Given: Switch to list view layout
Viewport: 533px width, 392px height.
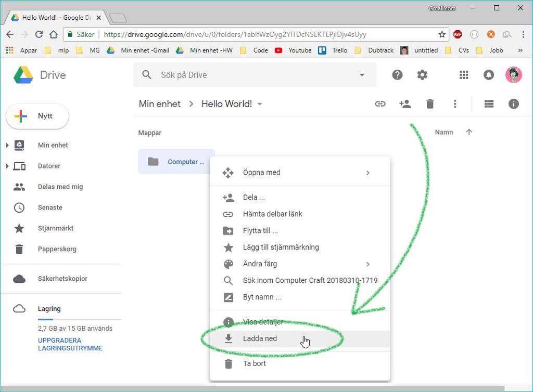Looking at the screenshot, I should [x=489, y=104].
